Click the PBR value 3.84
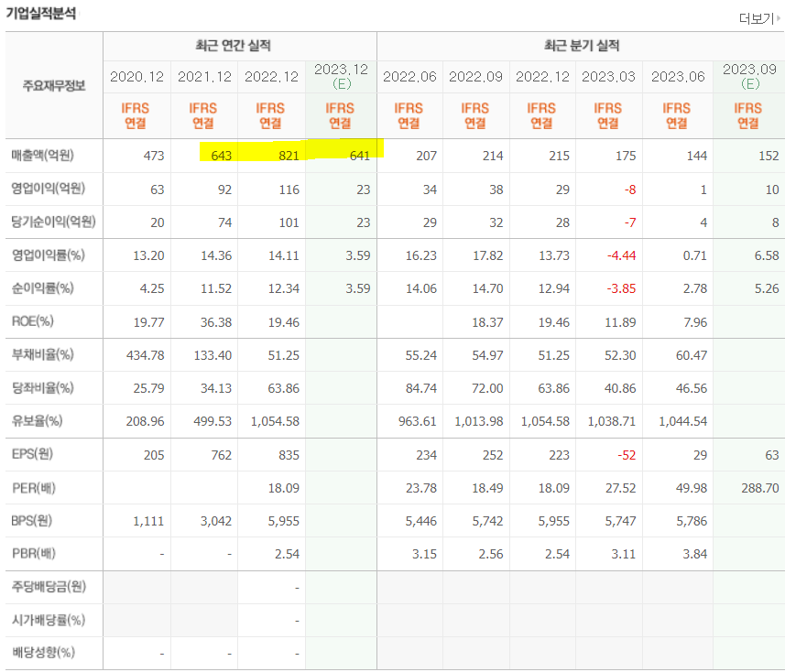This screenshot has height=672, width=796. click(x=694, y=554)
